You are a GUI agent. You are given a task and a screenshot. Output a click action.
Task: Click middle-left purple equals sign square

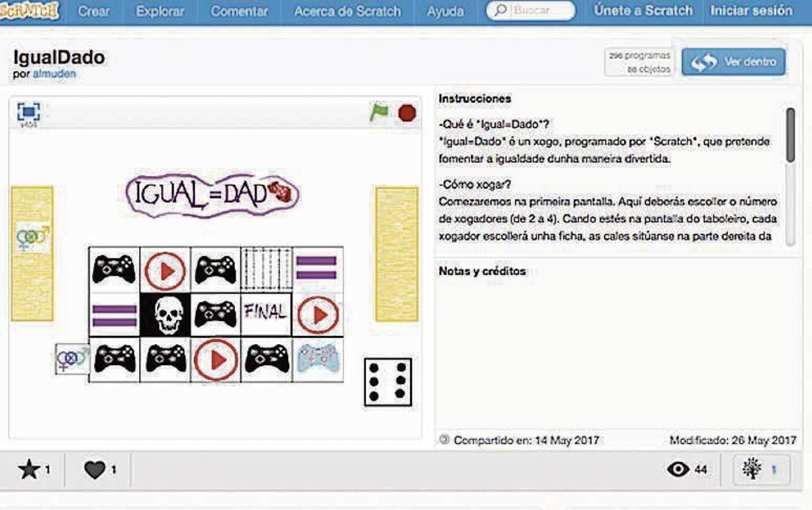pyautogui.click(x=114, y=315)
